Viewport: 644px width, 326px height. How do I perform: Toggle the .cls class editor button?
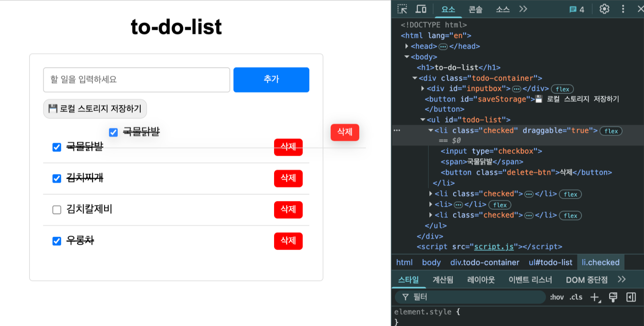tap(576, 297)
